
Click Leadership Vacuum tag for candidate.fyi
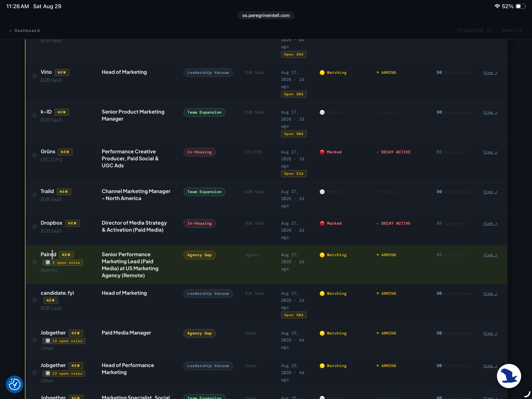point(208,294)
